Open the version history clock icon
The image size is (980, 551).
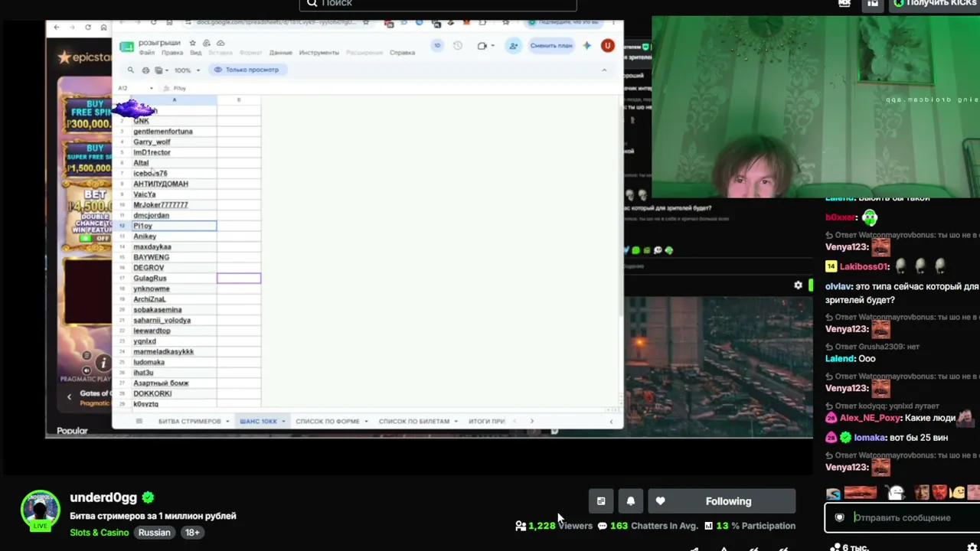[x=458, y=46]
